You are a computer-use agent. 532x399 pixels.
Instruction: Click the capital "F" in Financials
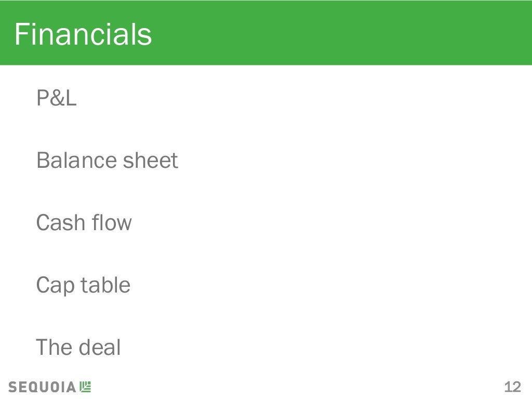(21, 34)
